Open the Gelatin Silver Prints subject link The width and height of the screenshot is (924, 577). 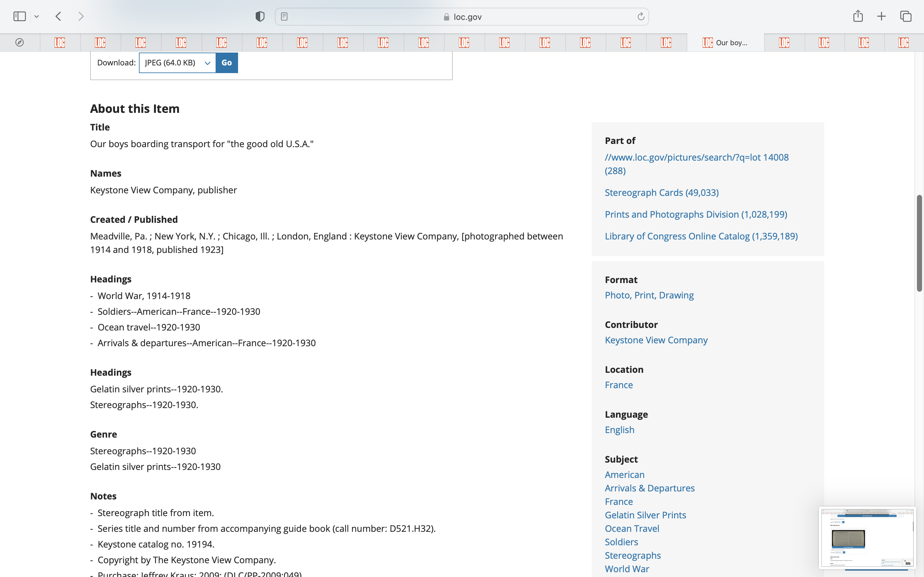click(645, 515)
